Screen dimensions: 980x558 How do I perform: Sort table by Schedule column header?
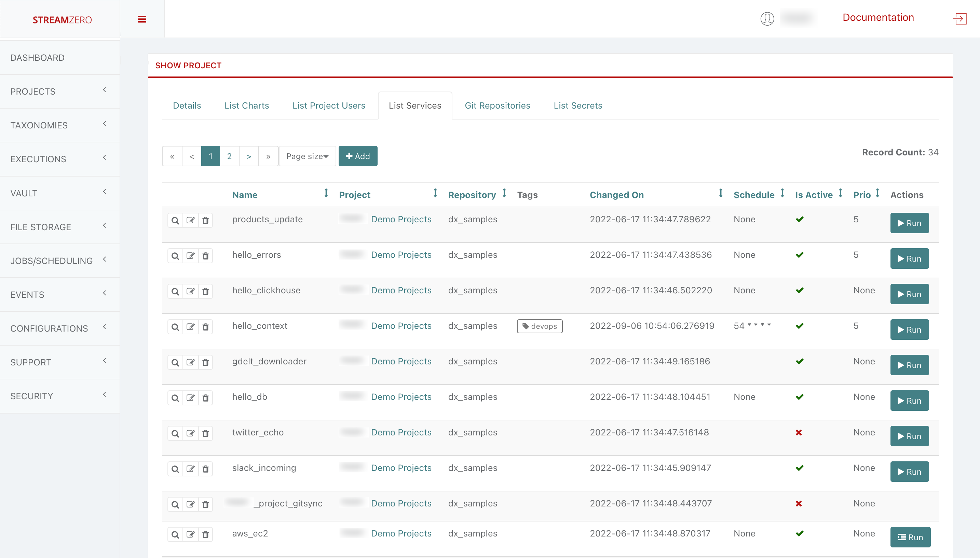pos(754,195)
